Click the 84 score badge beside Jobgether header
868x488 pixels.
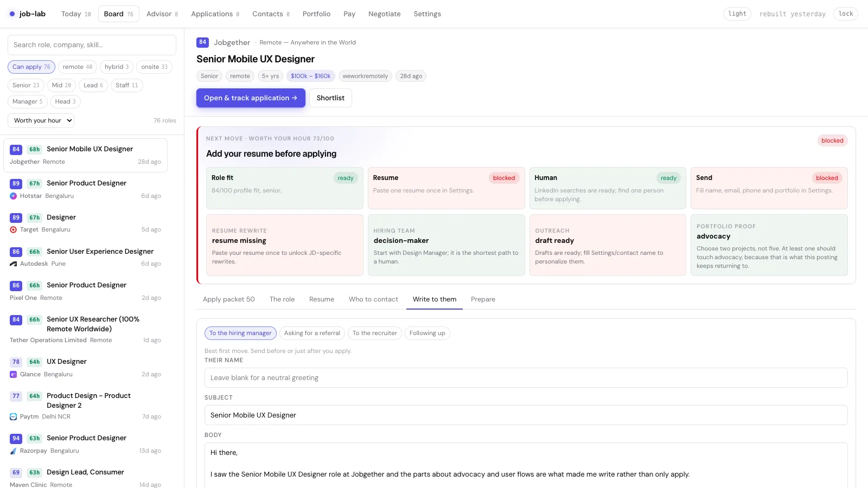(x=202, y=42)
